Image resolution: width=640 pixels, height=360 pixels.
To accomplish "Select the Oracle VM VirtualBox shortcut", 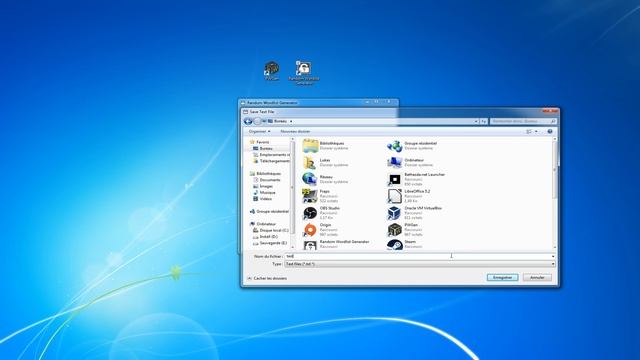I will (415, 213).
